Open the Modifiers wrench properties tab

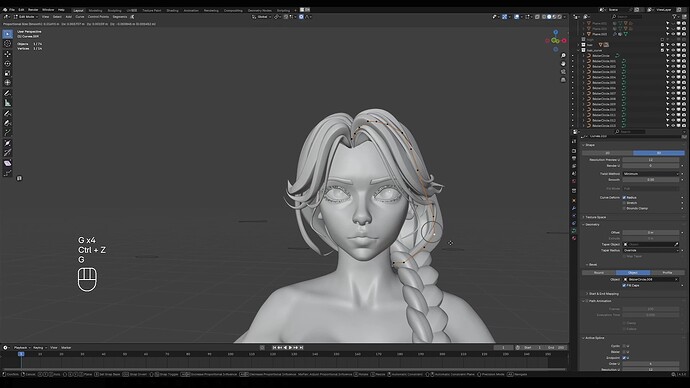click(574, 208)
